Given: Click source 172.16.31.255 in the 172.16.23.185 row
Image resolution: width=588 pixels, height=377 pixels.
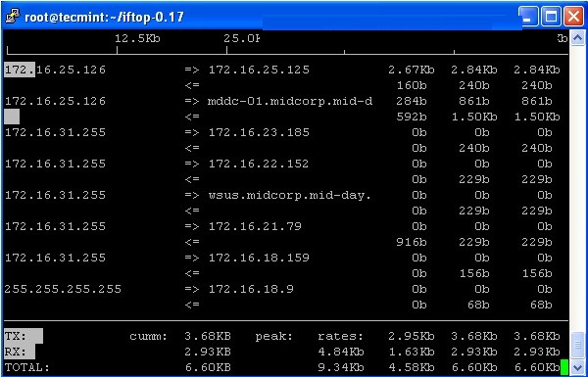Looking at the screenshot, I should [x=55, y=132].
